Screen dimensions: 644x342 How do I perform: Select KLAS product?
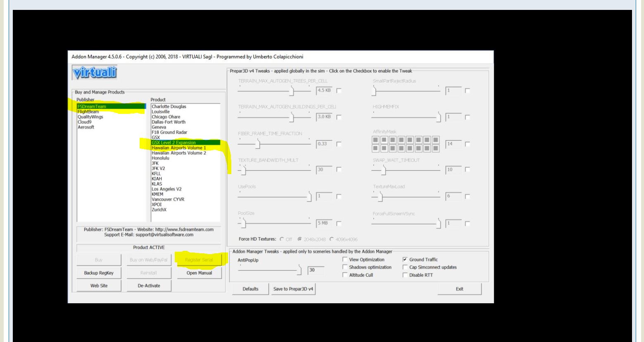(185, 184)
